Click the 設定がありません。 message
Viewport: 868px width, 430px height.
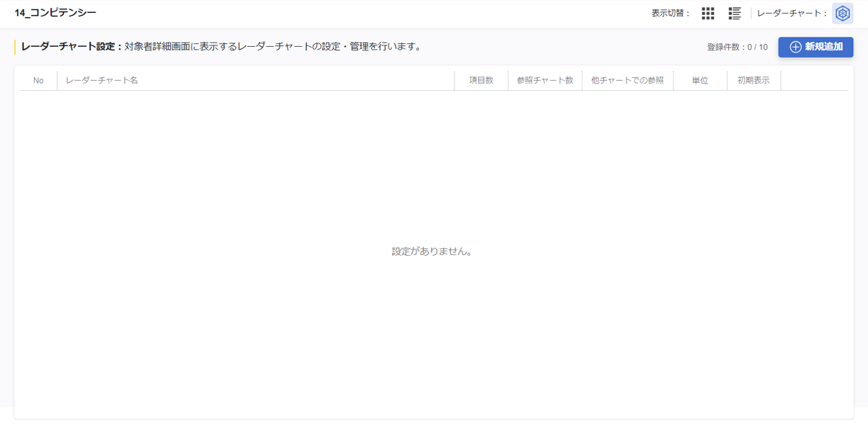point(433,251)
